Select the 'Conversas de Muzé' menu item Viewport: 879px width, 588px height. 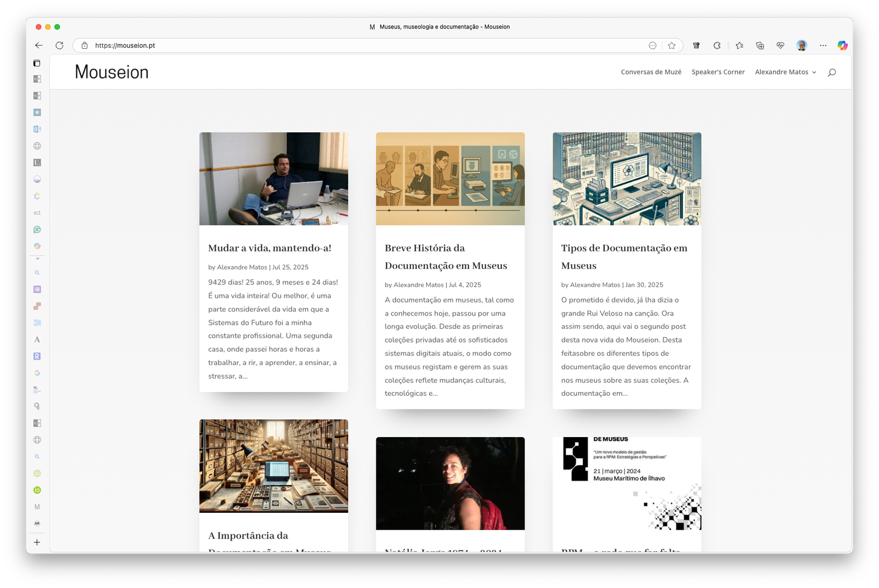click(650, 72)
